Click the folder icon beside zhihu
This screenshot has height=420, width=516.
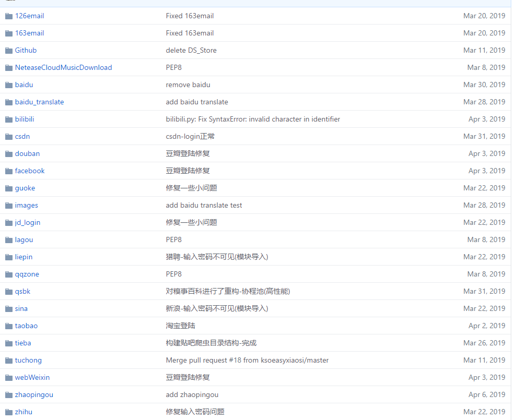pos(8,412)
